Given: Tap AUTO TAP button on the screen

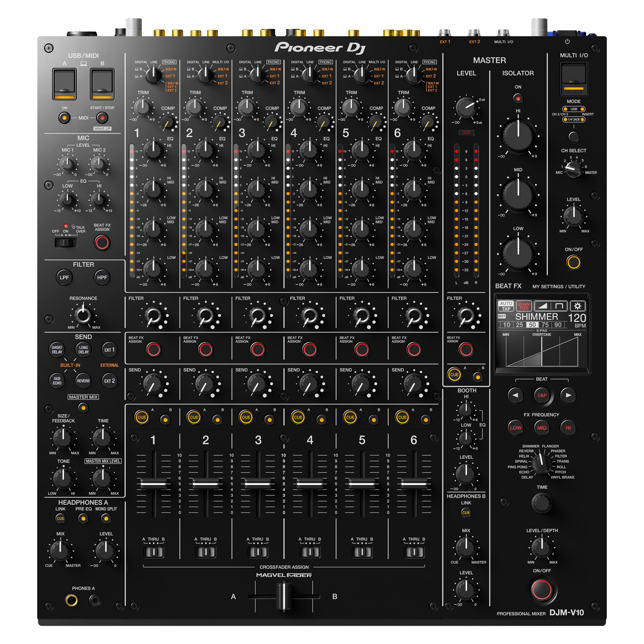Looking at the screenshot, I should coord(506,306).
